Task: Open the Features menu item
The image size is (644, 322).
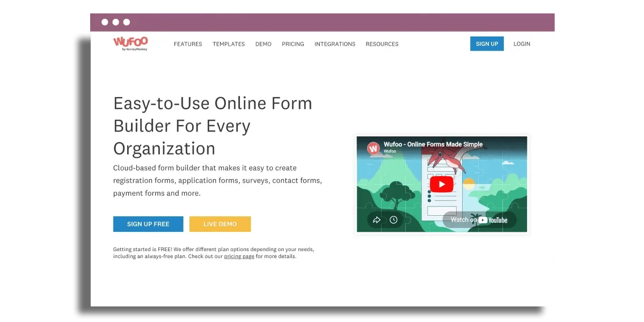Action: coord(188,44)
